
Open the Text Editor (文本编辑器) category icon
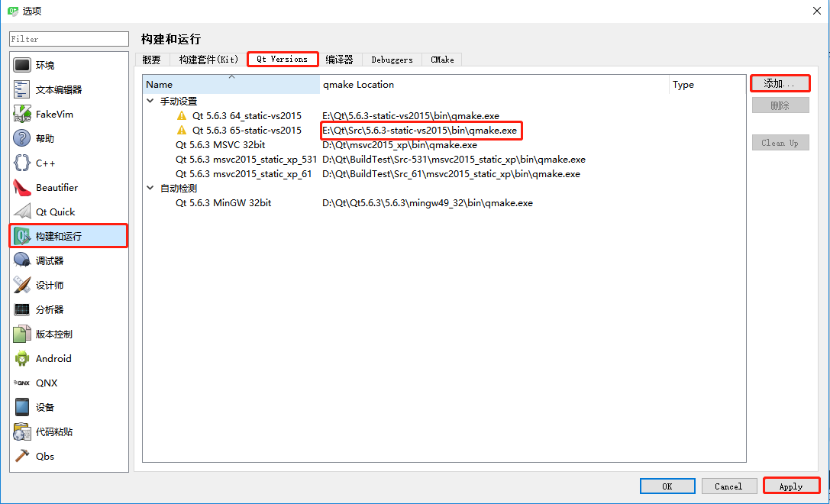coord(22,89)
